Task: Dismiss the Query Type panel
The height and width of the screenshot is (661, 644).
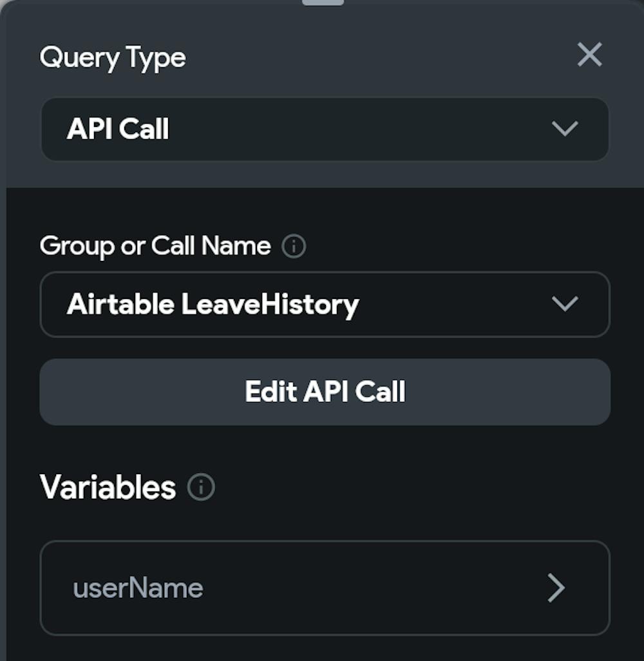Action: (589, 55)
